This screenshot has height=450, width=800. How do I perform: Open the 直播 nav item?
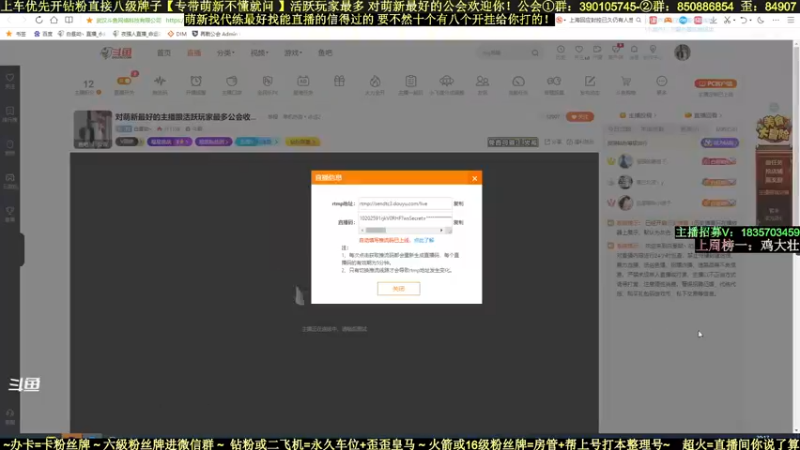[194, 53]
